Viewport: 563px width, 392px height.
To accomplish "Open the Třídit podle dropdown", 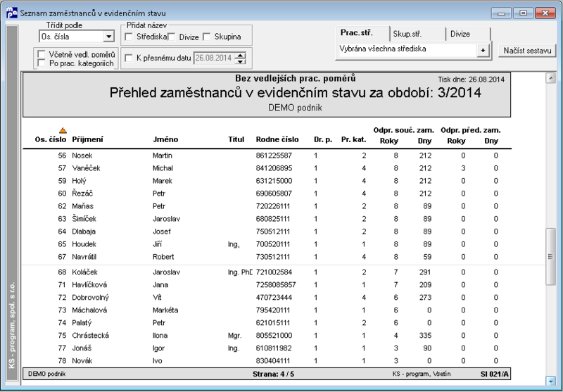I will point(108,37).
